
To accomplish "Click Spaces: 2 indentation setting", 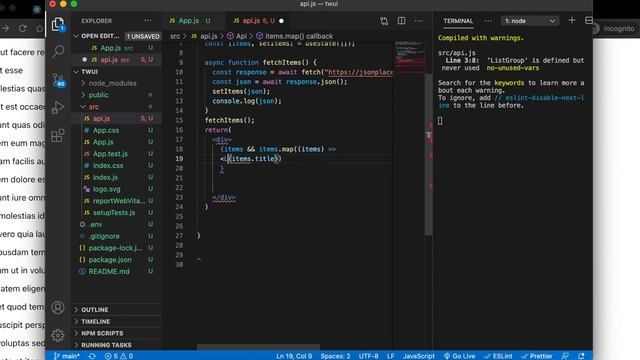I will (335, 356).
